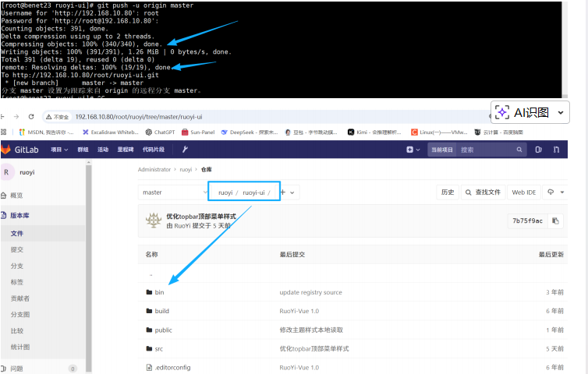The height and width of the screenshot is (374, 588).
Task: Click ruoyi in the breadcrumb
Action: click(x=186, y=169)
